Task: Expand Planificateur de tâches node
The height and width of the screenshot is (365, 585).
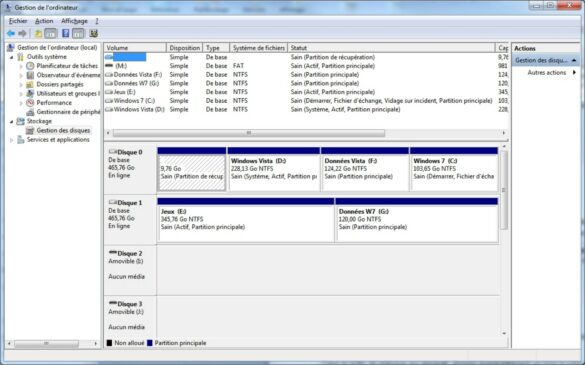Action: click(x=21, y=66)
